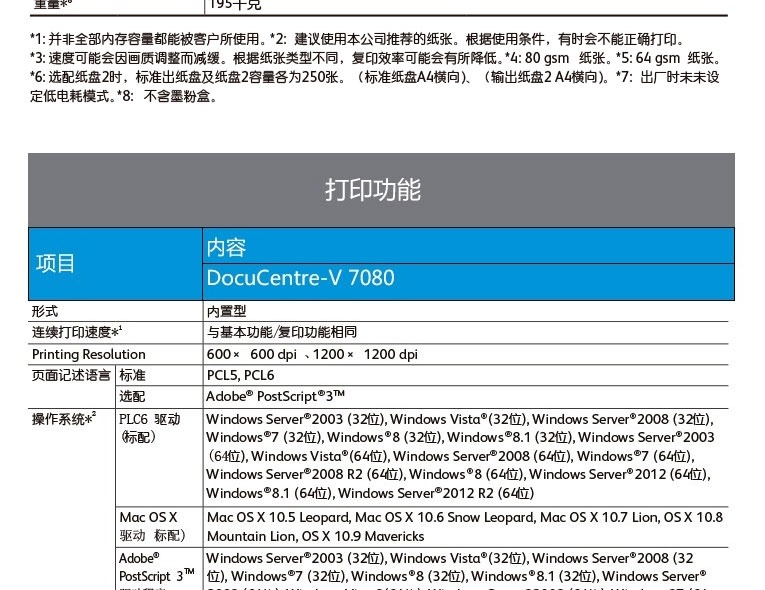Select the 600 × 600 dpi resolution value
The width and height of the screenshot is (765, 590).
[252, 354]
